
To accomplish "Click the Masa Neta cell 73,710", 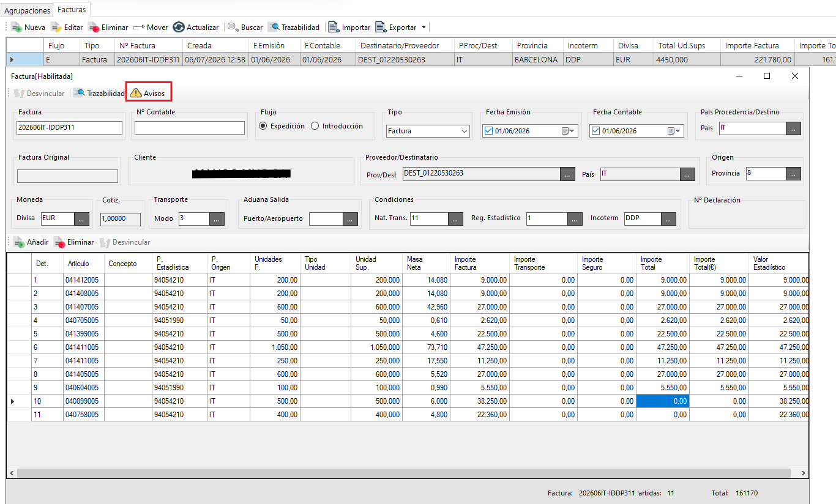I will point(426,347).
